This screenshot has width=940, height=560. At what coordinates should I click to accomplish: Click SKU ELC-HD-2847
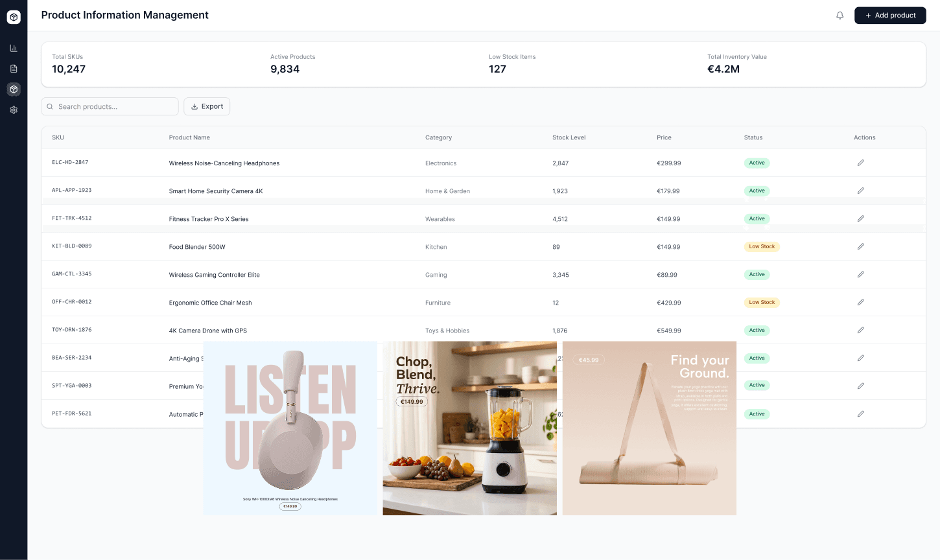pos(70,163)
